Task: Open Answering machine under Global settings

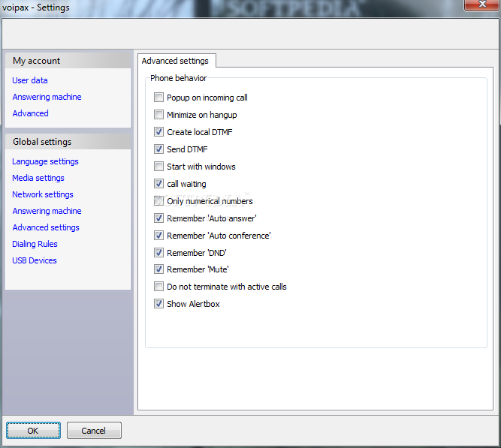Action: point(47,211)
